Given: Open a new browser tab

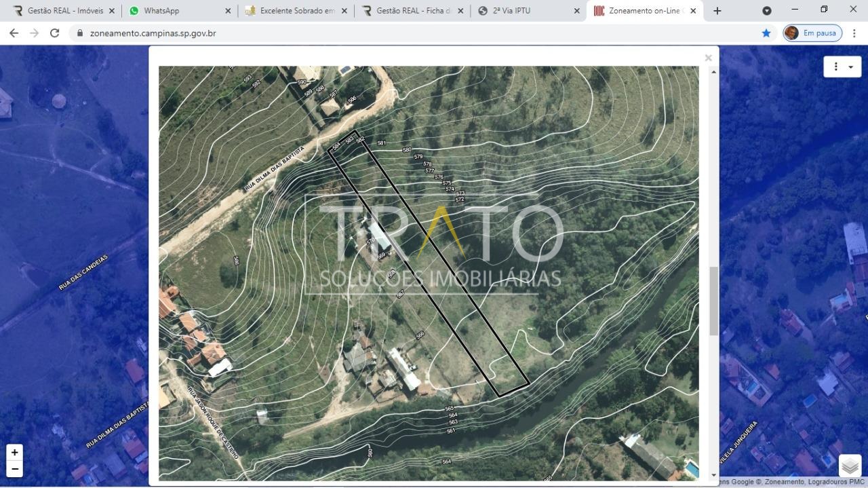Looking at the screenshot, I should (x=717, y=11).
